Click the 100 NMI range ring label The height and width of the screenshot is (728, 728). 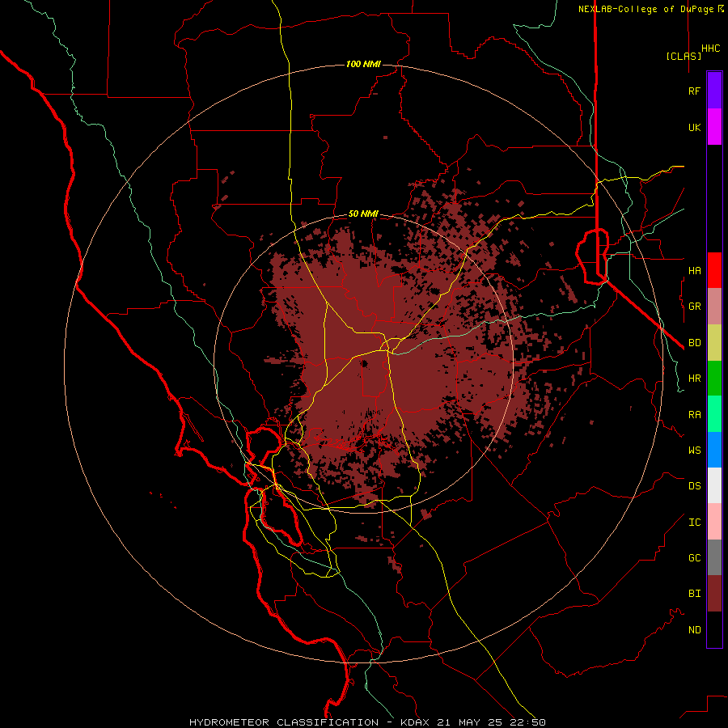tap(363, 64)
